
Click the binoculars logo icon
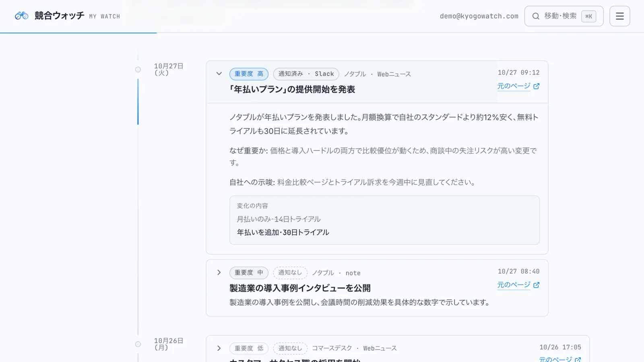22,16
